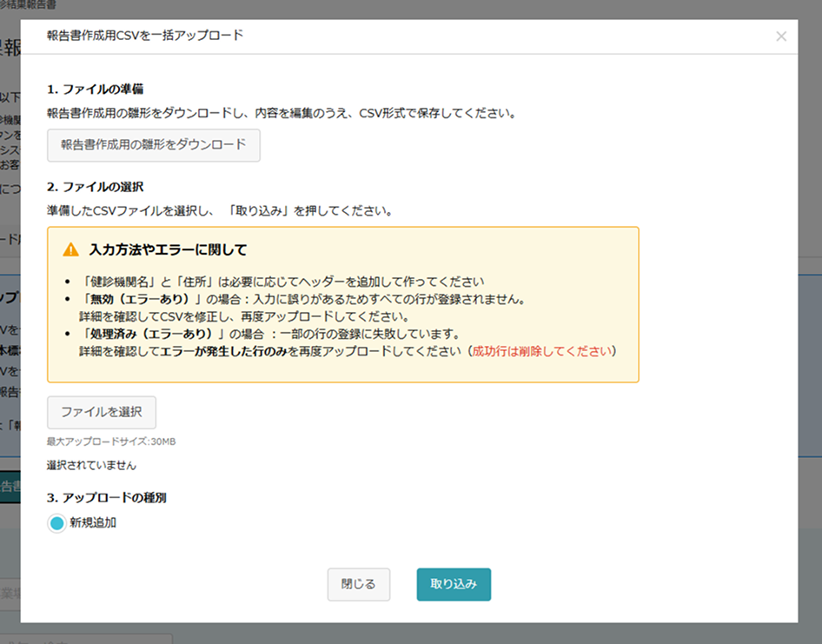Click the heading 3. アップロードの種別
Viewport: 822px width, 644px height.
[x=106, y=497]
